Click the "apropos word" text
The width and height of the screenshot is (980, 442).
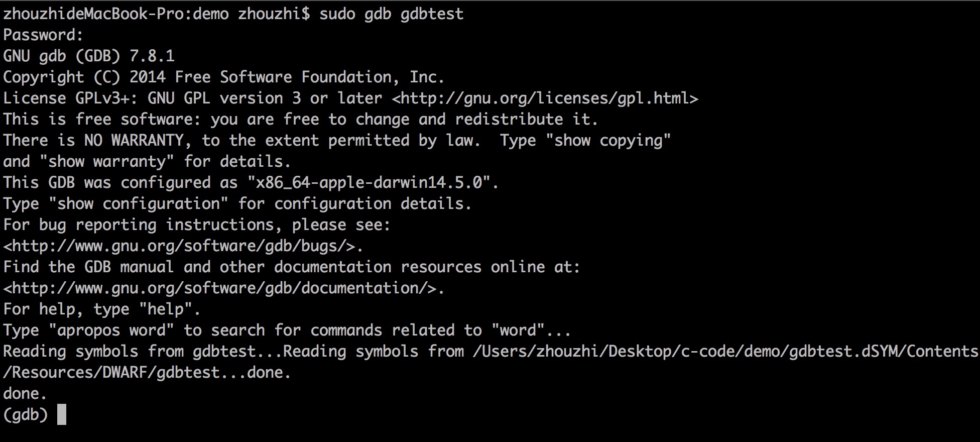[x=111, y=330]
